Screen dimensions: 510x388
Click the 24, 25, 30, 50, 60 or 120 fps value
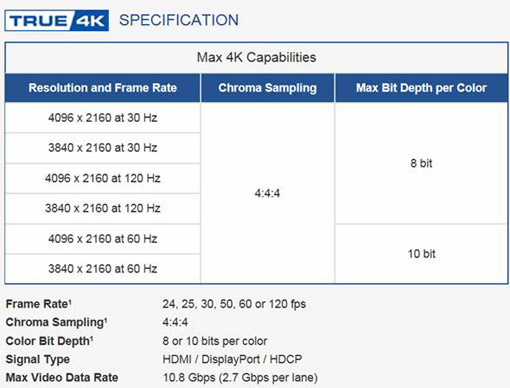click(x=234, y=304)
